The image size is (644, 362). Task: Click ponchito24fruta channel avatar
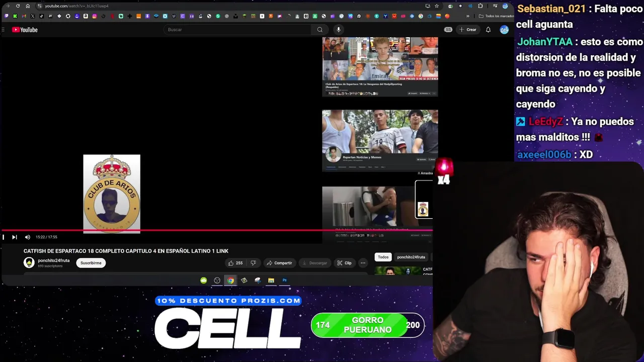click(x=29, y=262)
